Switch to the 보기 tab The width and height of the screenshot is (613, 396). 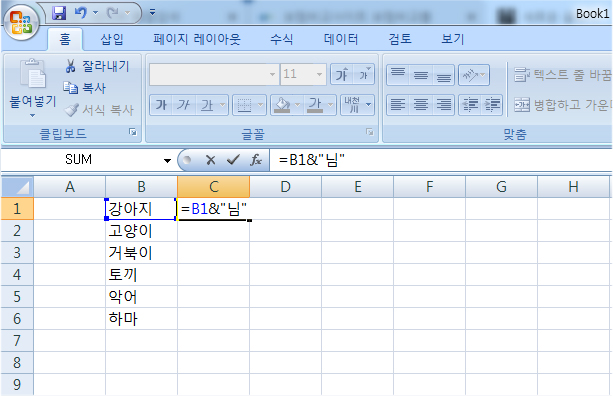coord(452,39)
